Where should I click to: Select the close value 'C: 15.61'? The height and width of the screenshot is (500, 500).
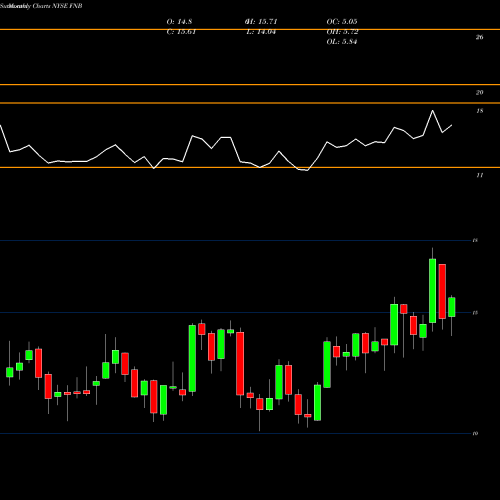[x=181, y=32]
